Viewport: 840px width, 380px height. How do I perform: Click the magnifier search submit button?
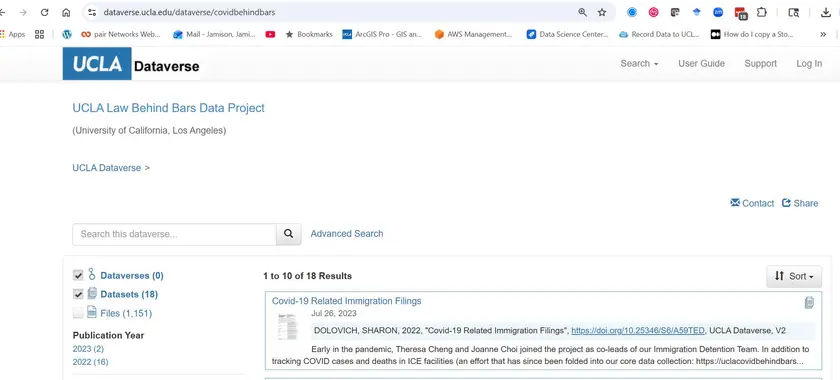click(x=289, y=234)
